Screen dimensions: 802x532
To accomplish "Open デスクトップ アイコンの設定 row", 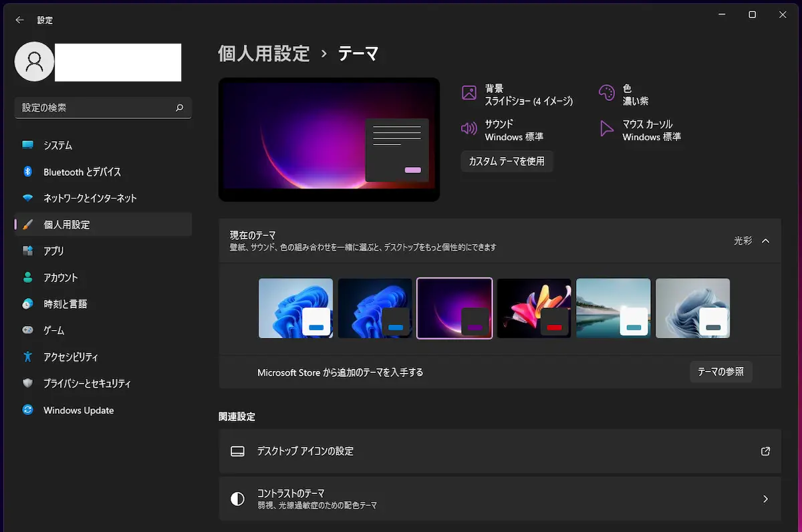I will tap(500, 451).
